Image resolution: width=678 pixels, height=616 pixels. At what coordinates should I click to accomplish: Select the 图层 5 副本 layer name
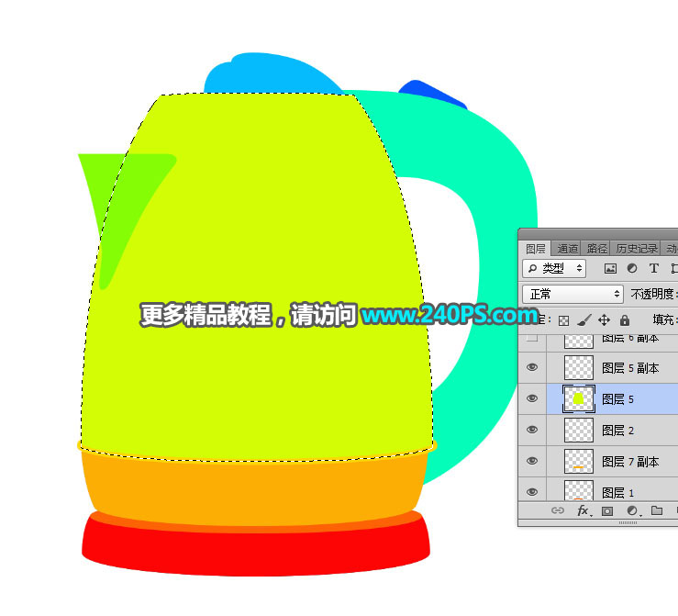(x=630, y=368)
